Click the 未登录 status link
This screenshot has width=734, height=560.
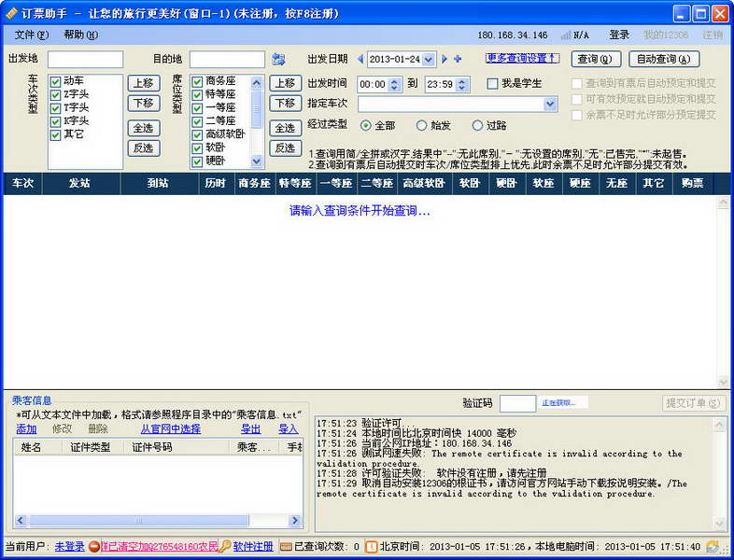point(70,546)
